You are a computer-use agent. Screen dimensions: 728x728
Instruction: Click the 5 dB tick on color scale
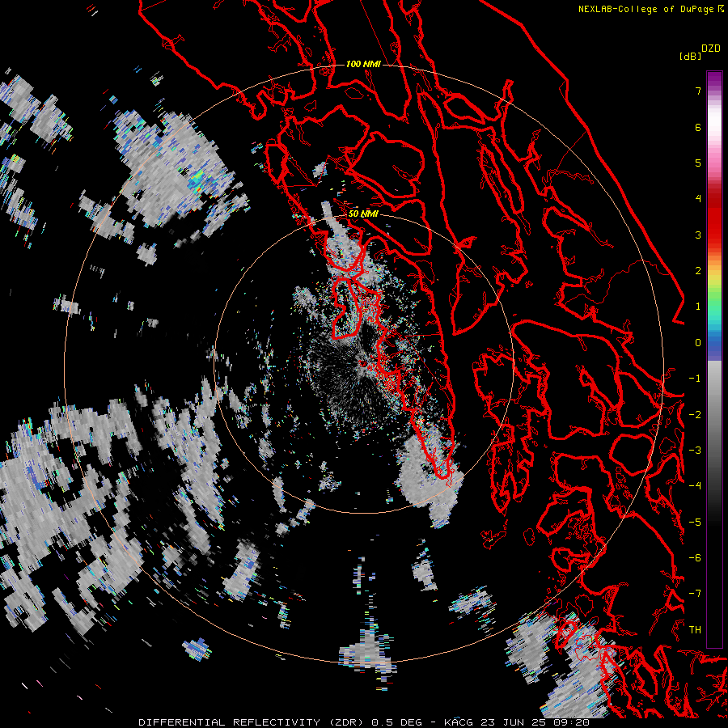[x=698, y=163]
